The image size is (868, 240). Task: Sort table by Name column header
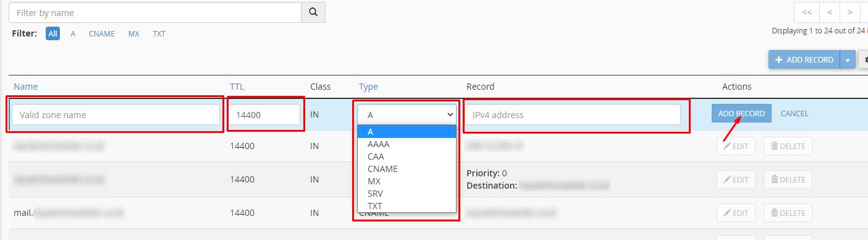(25, 87)
